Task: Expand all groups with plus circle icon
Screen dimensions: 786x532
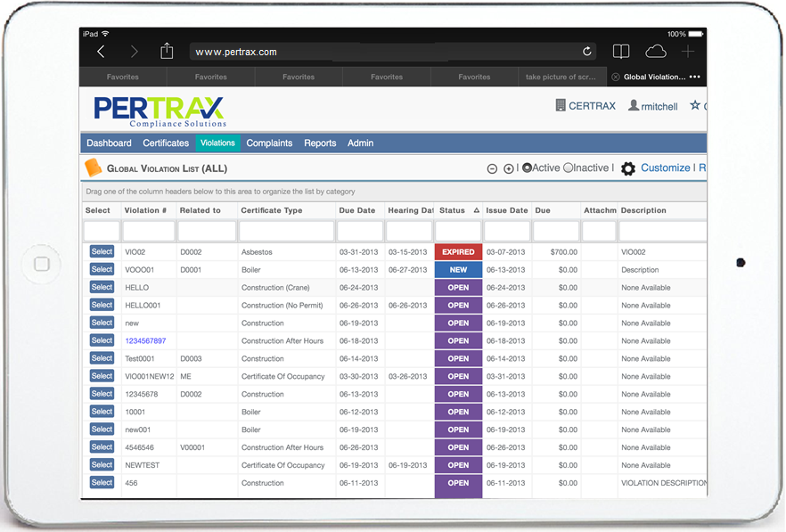Action: 508,169
